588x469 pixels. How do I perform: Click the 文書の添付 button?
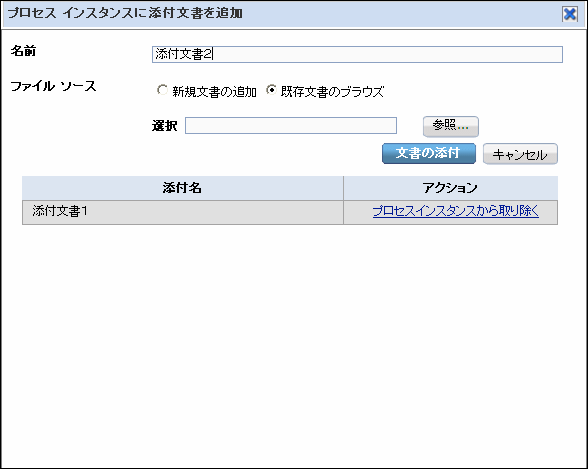click(429, 153)
